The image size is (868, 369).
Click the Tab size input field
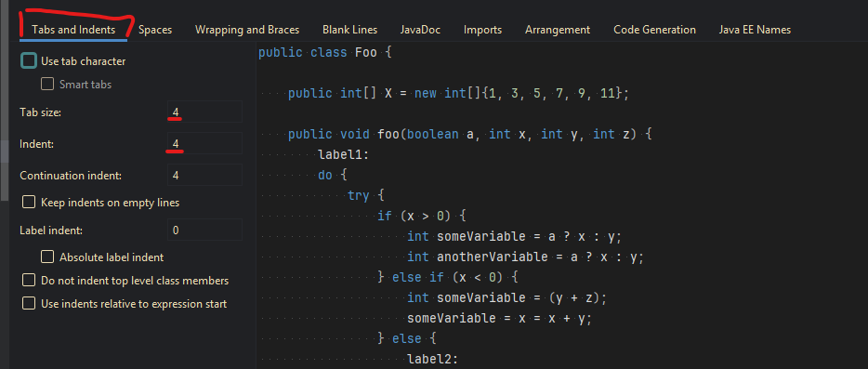(x=204, y=112)
